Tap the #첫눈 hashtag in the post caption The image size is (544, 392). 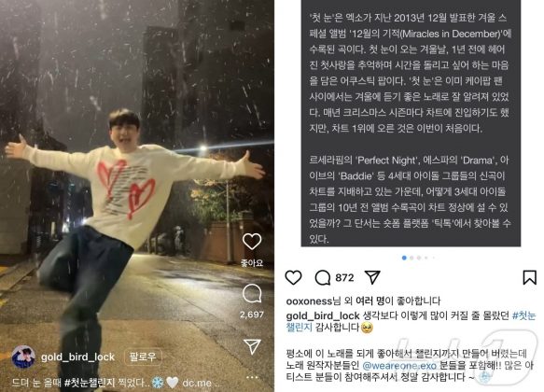click(523, 316)
